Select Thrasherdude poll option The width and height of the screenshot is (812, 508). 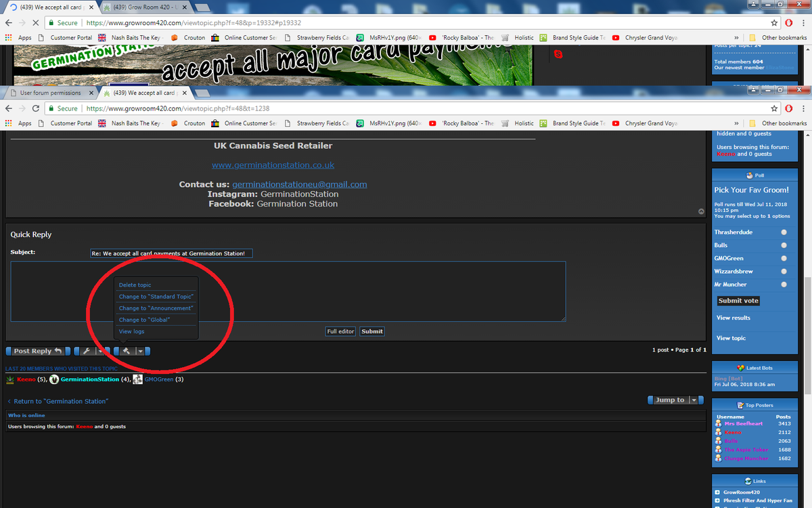click(784, 232)
